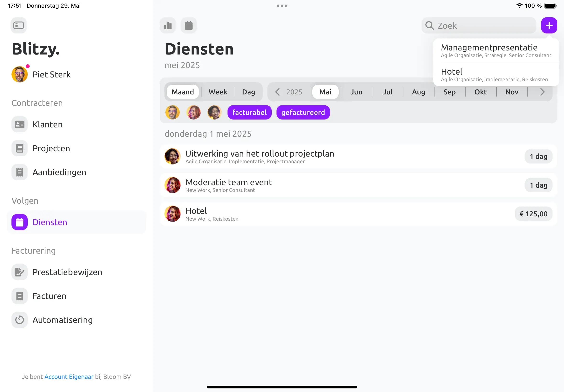Open Aanbiedingen in the sidebar
This screenshot has height=392, width=564.
click(76, 172)
